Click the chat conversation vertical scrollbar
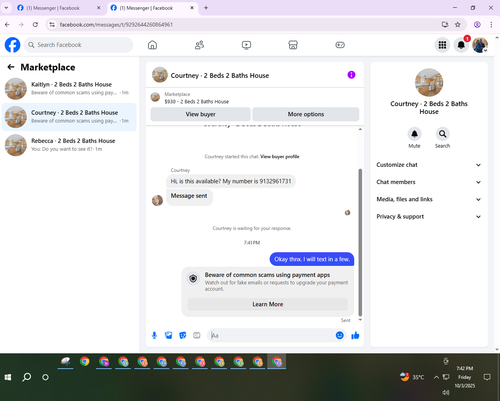Screen dimensions: 500x401 pos(360,242)
